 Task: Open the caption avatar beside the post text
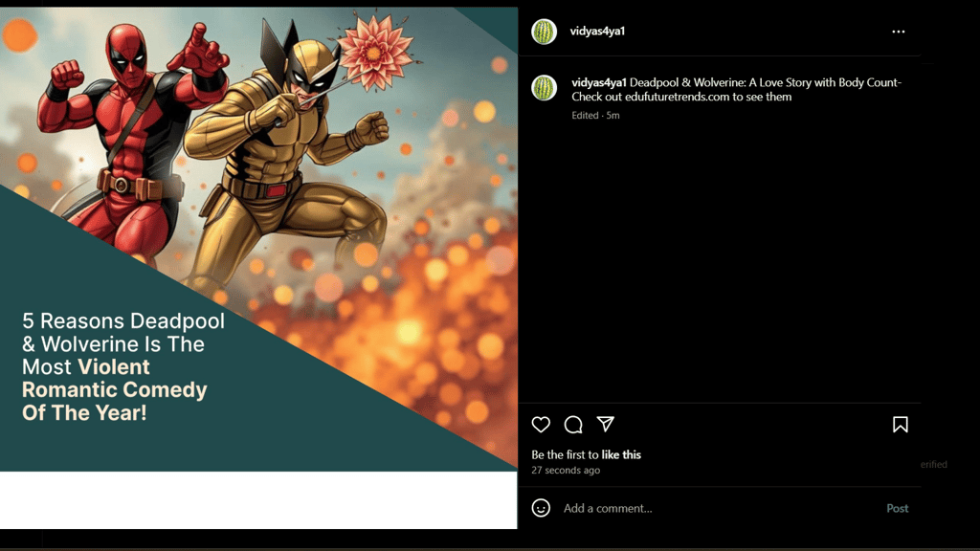point(544,87)
